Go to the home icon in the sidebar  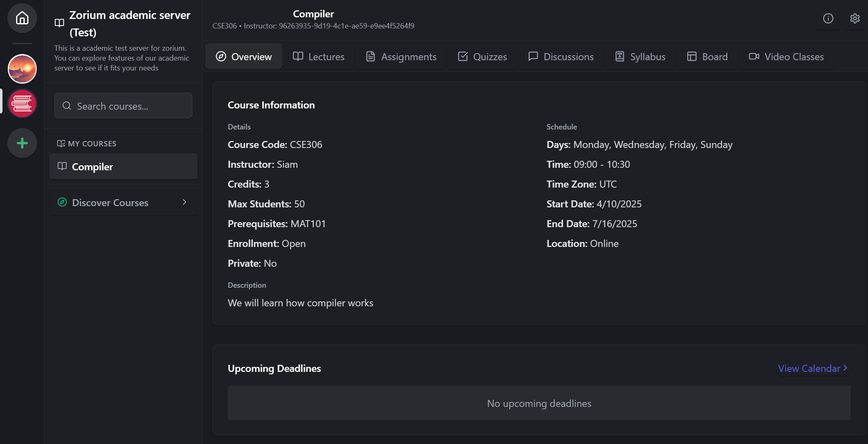[x=22, y=18]
